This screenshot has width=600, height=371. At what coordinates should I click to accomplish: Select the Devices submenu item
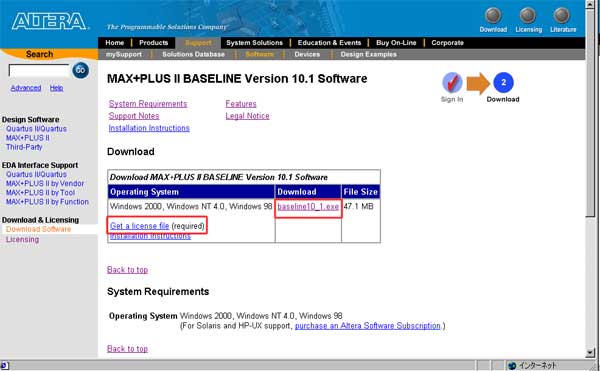coord(307,54)
